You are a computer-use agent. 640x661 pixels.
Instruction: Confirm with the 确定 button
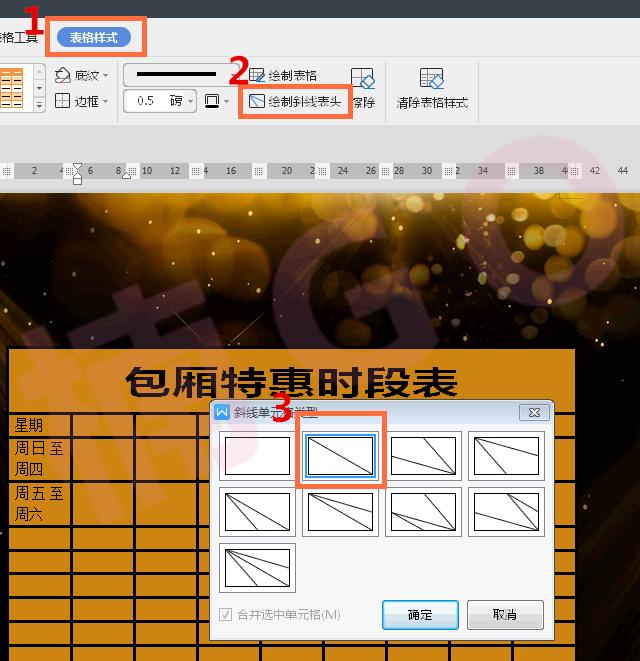click(x=420, y=615)
